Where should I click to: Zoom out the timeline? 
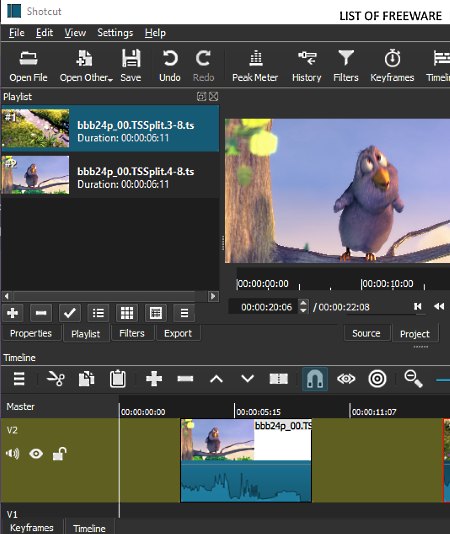tap(414, 379)
